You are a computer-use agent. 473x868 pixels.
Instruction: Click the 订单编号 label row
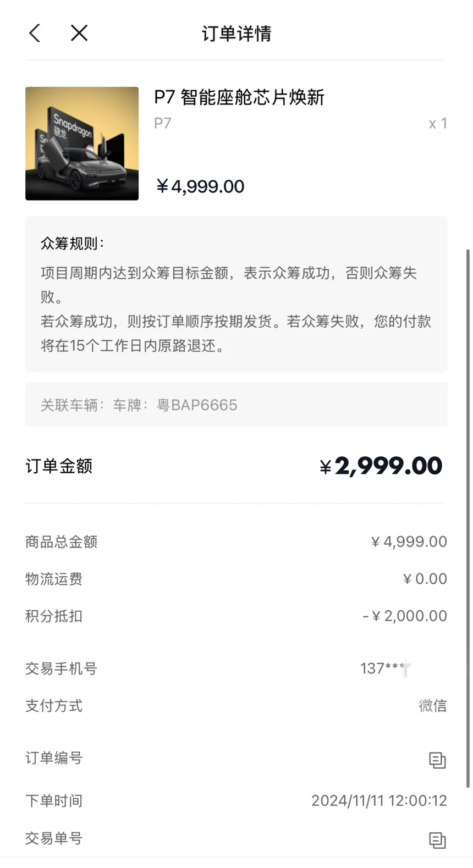pos(237,759)
